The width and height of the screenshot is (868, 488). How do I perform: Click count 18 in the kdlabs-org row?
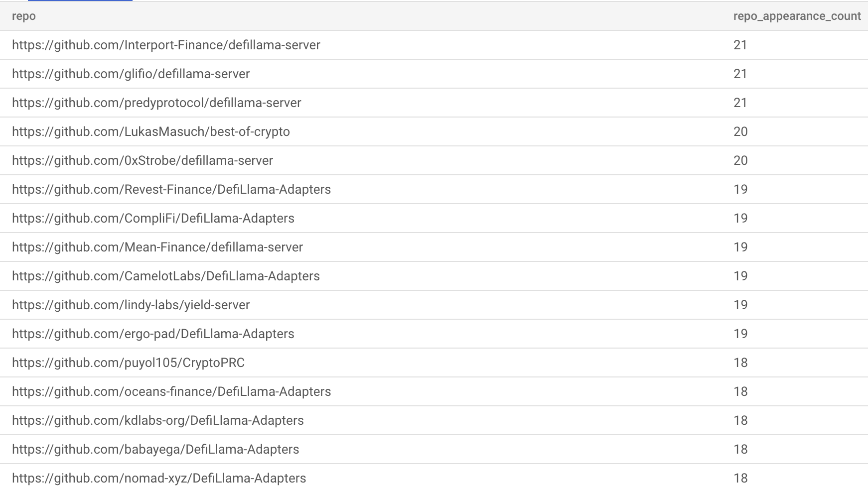click(x=740, y=421)
